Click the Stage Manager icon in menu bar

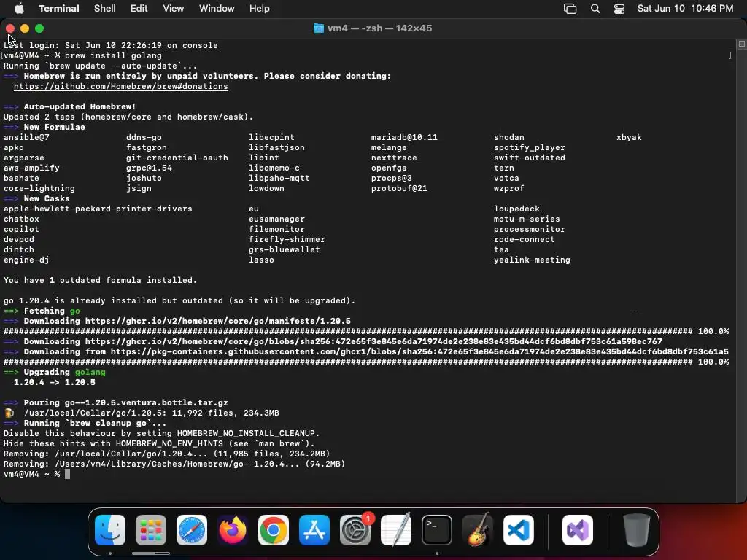(x=570, y=9)
